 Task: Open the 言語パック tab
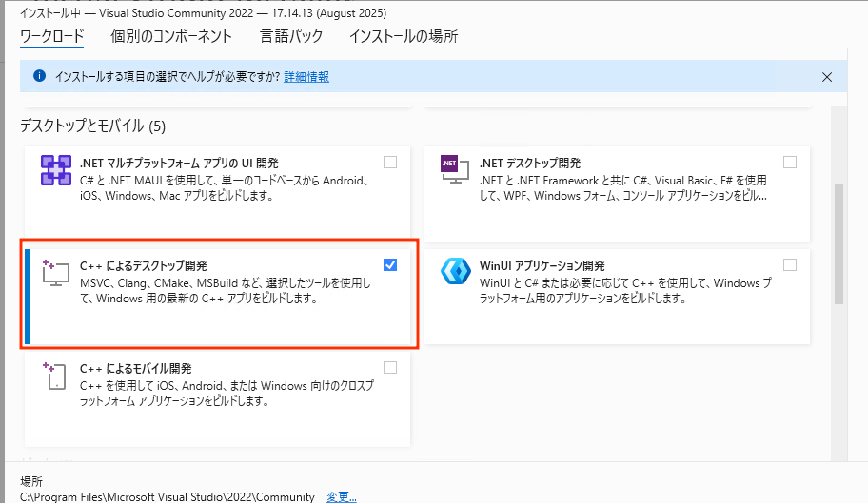(x=291, y=36)
